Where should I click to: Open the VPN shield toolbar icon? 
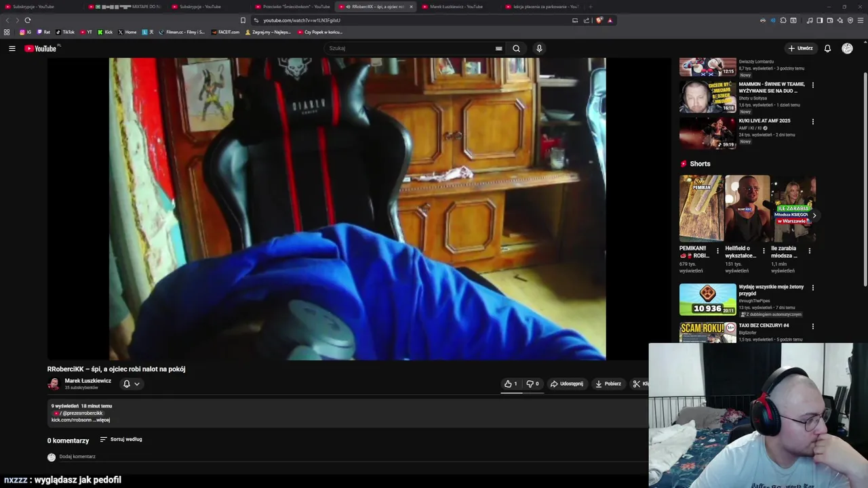pyautogui.click(x=850, y=20)
